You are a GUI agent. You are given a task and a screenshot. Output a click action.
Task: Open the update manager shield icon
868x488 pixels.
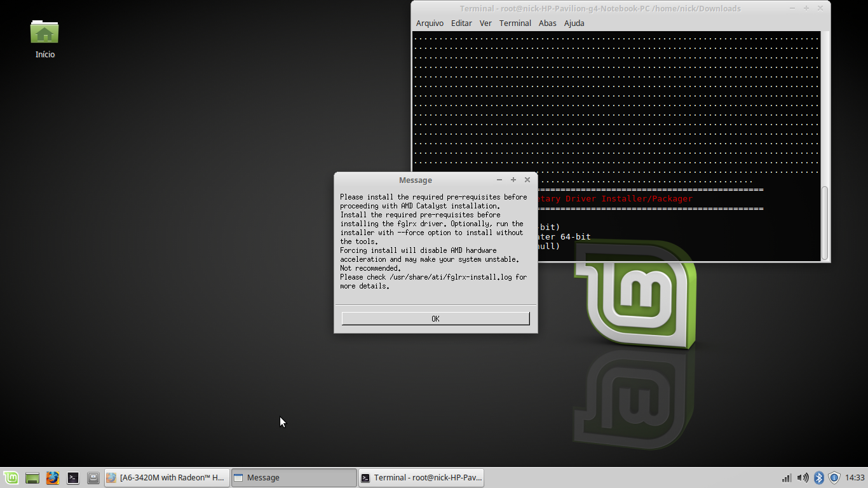point(834,478)
